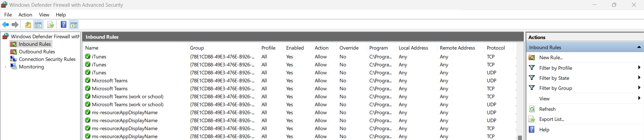Toggle the Action pane visibility toolbar button
This screenshot has height=140, width=644.
74,25
